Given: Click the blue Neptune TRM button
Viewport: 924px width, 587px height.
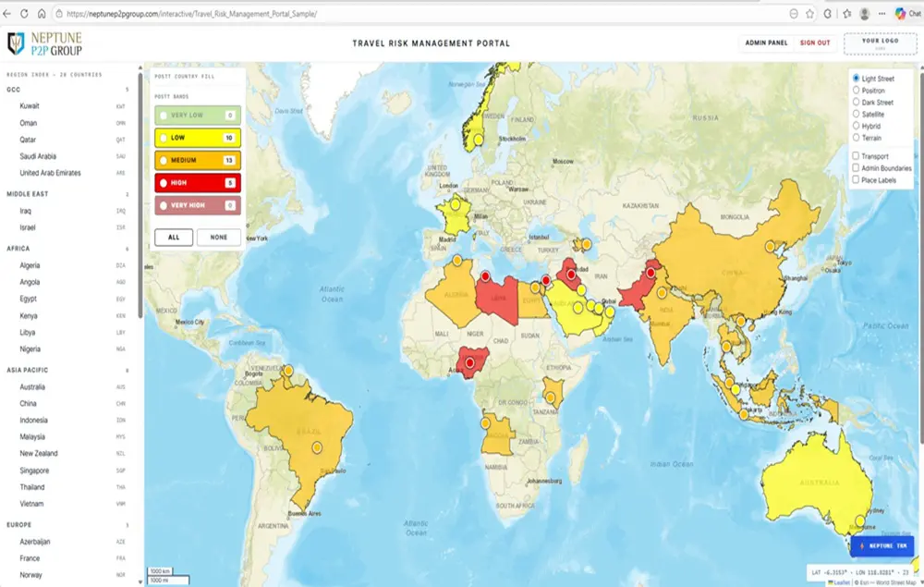Looking at the screenshot, I should 882,545.
